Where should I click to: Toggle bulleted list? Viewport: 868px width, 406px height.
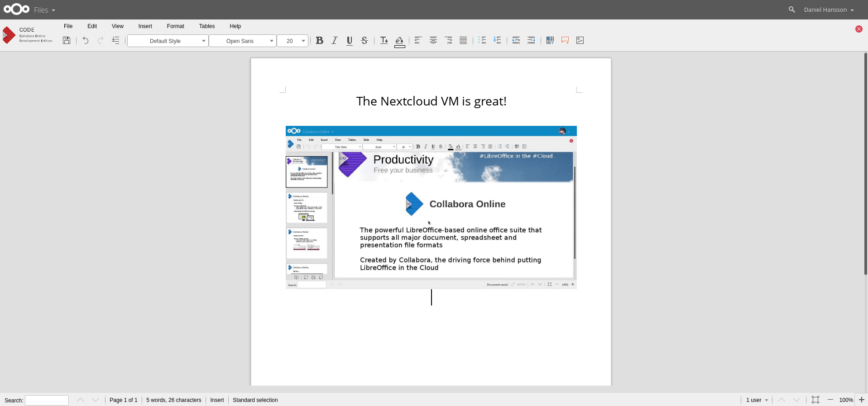(482, 40)
